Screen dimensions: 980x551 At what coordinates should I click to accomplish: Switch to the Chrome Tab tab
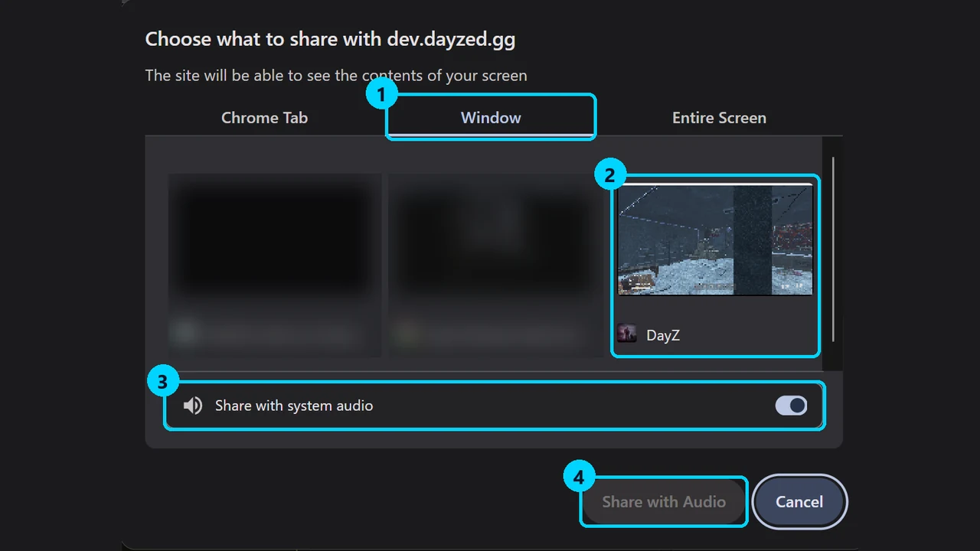(264, 118)
